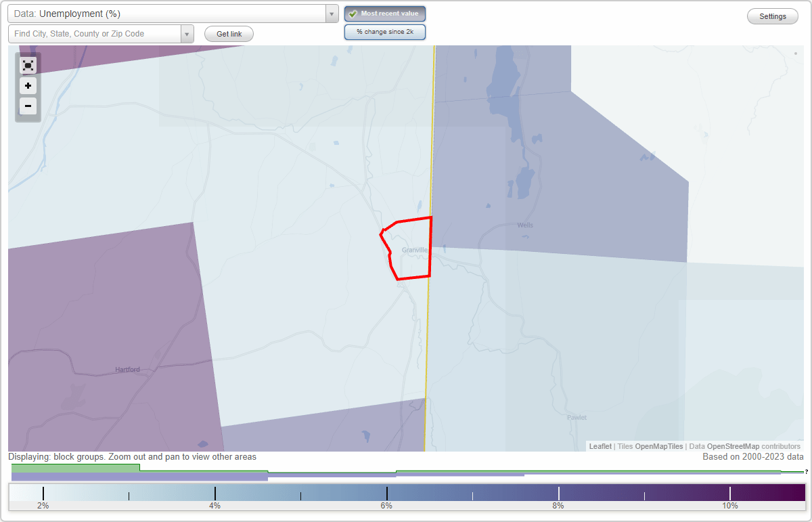Click the purple histogram bar
Viewport: 812px width, 522px height.
tap(139, 477)
